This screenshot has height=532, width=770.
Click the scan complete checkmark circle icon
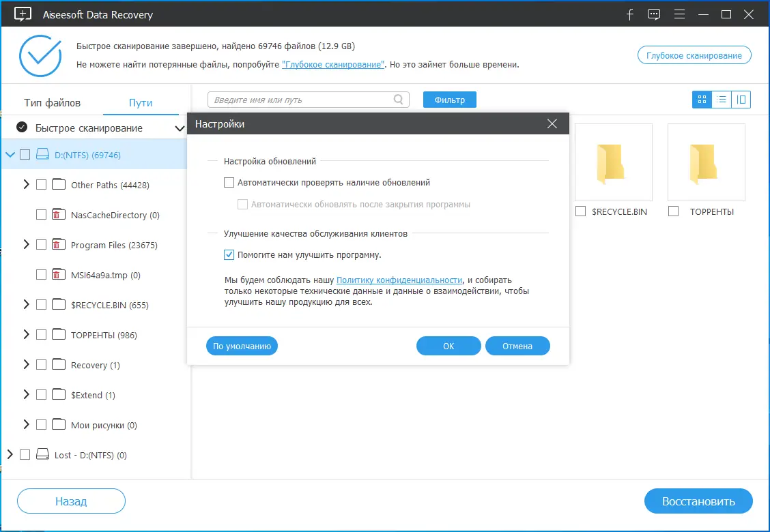coord(40,55)
